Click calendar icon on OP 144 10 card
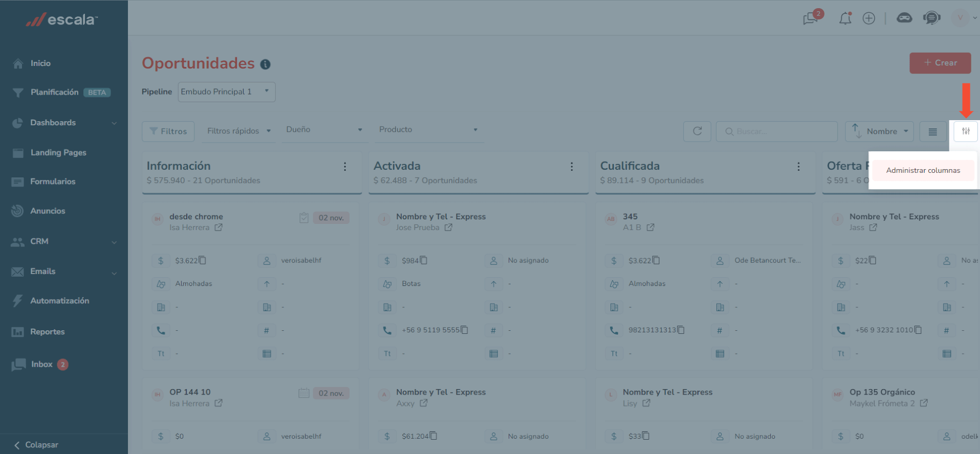The width and height of the screenshot is (980, 454). [x=304, y=393]
